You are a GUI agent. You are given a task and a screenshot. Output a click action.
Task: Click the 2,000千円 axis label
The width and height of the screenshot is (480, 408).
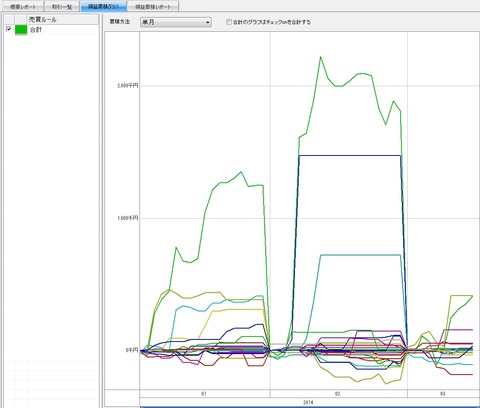tap(128, 86)
